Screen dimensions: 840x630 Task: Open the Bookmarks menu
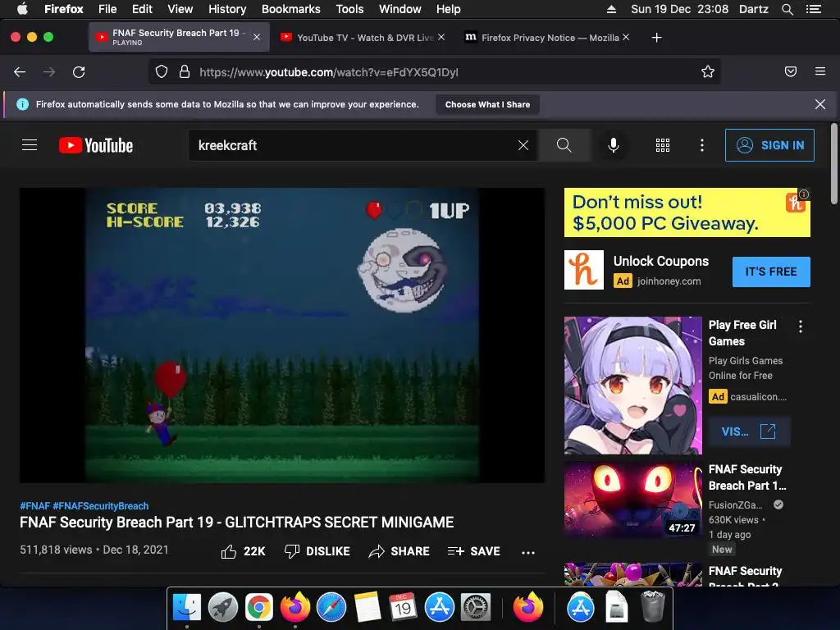point(291,9)
